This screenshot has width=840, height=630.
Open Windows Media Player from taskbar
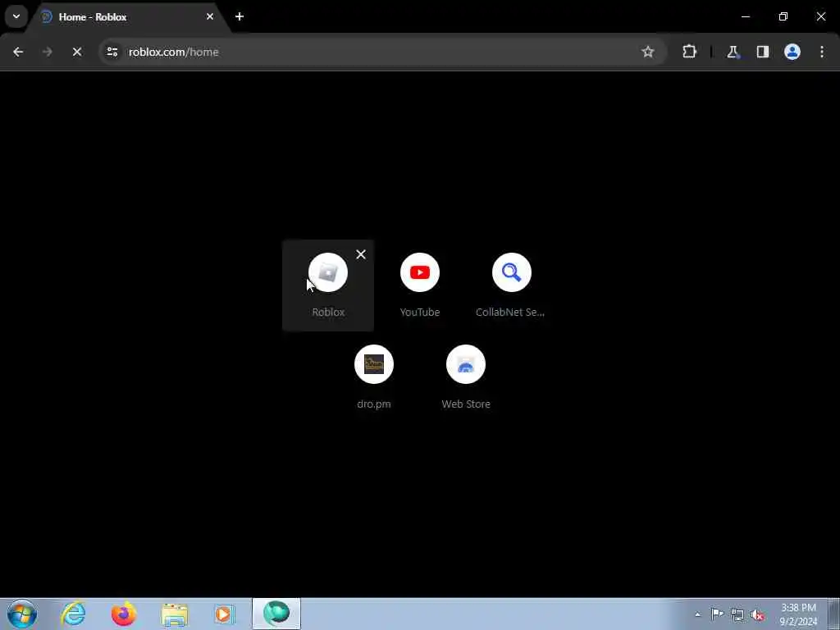[225, 614]
